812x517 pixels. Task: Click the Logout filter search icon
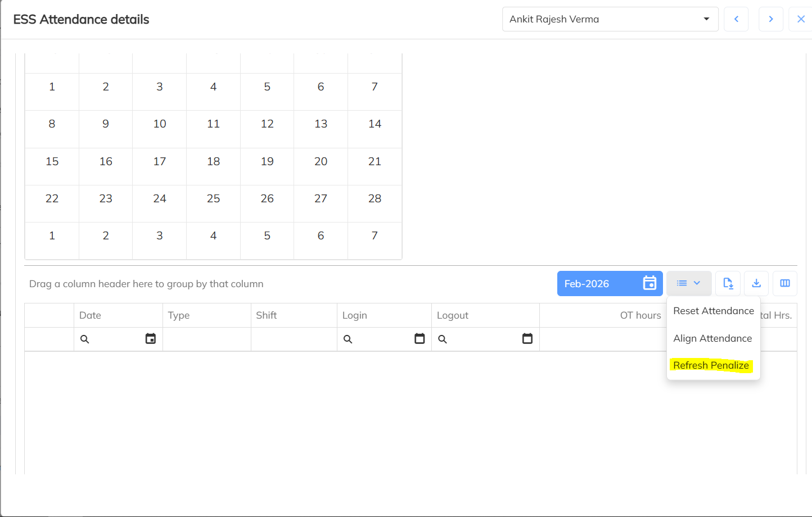coord(443,339)
